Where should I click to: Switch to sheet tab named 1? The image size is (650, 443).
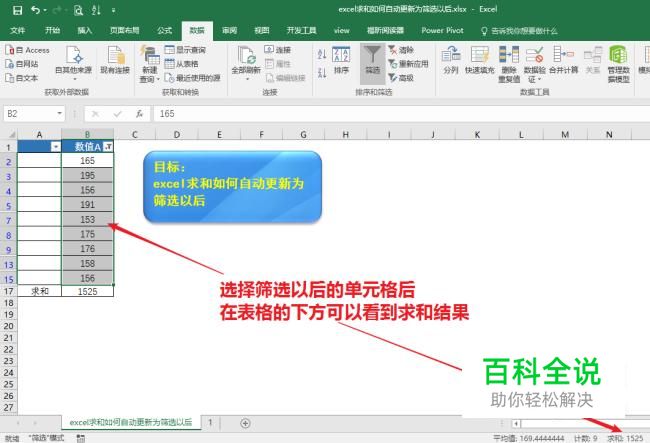(x=210, y=422)
